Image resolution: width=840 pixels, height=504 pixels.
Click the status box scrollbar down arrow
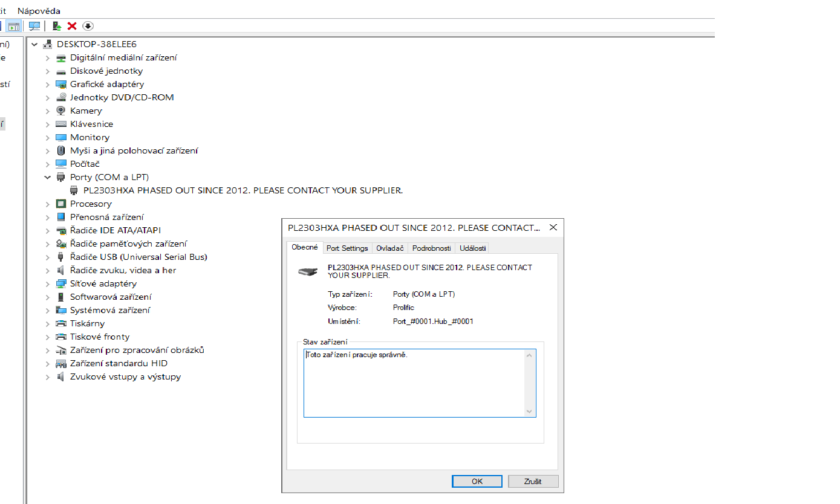[x=529, y=411]
